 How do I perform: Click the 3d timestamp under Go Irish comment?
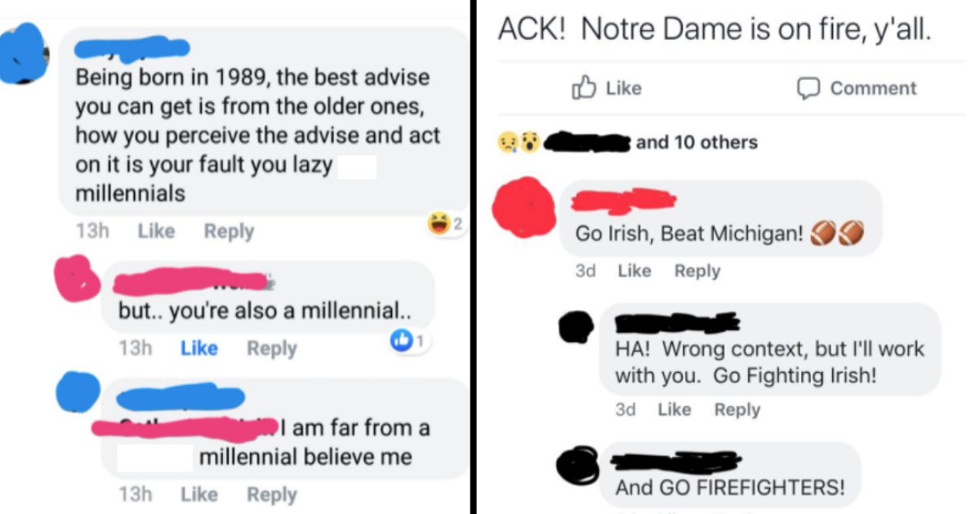point(585,270)
